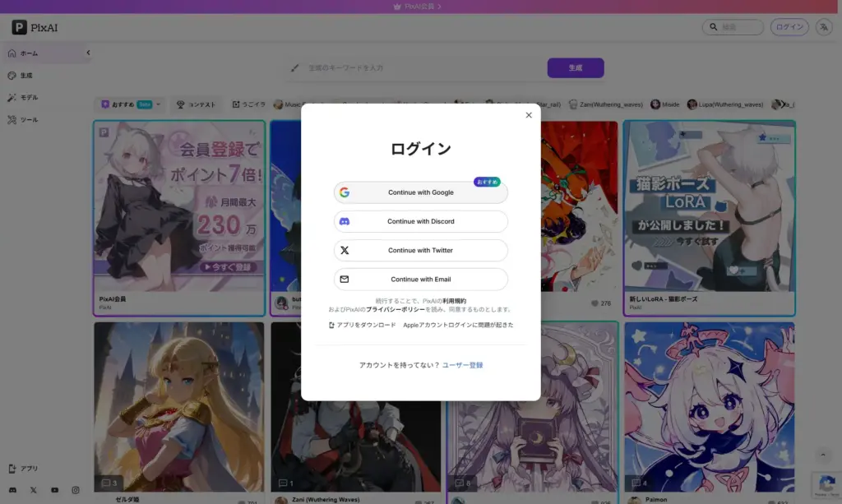Click the PixAI logo
The image size is (842, 504).
pyautogui.click(x=35, y=27)
